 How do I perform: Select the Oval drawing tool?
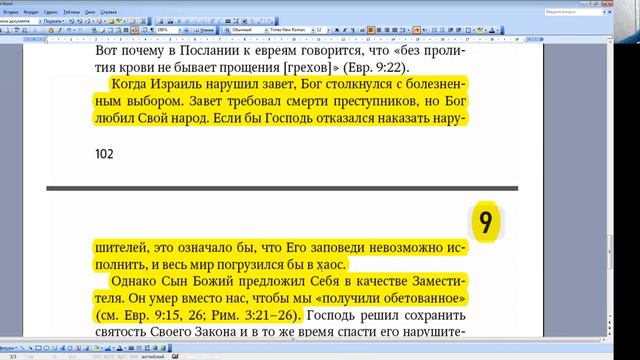47,348
